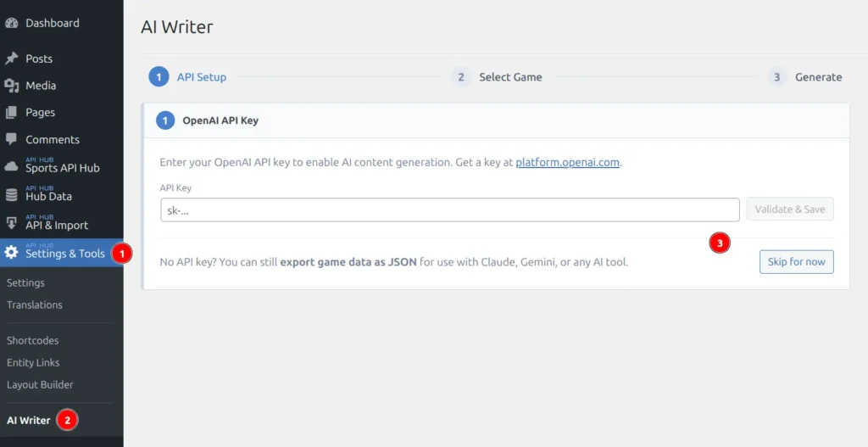The height and width of the screenshot is (447, 868).
Task: Click the OpenAI API Key section header
Action: click(497, 120)
